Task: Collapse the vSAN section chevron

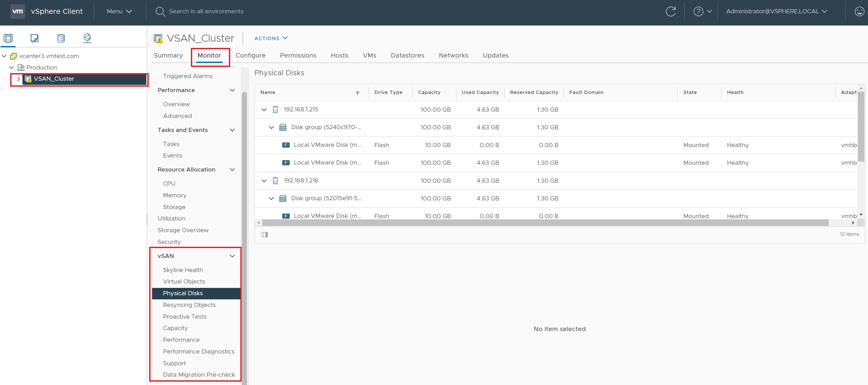Action: [x=232, y=256]
